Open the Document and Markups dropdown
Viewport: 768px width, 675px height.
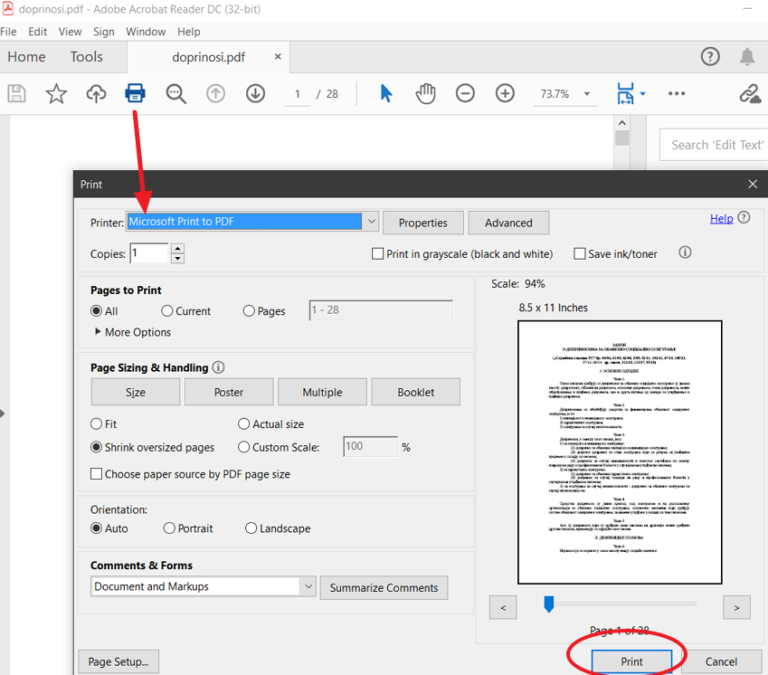pos(203,586)
